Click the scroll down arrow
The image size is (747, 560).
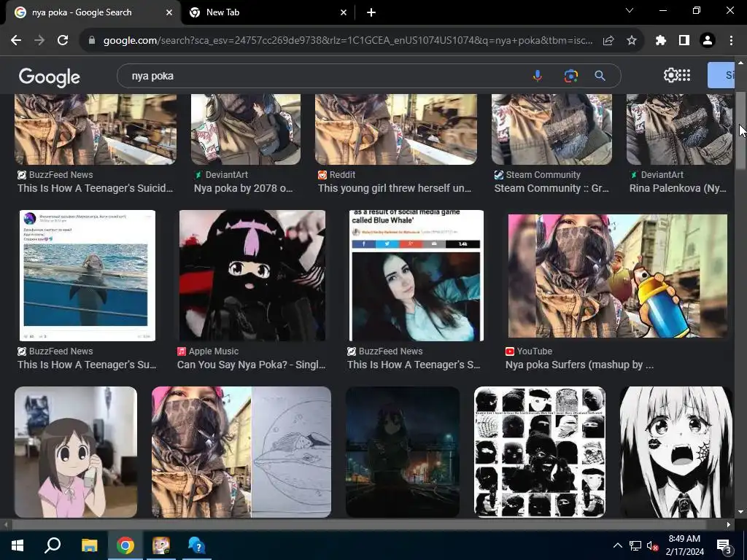pyautogui.click(x=740, y=513)
